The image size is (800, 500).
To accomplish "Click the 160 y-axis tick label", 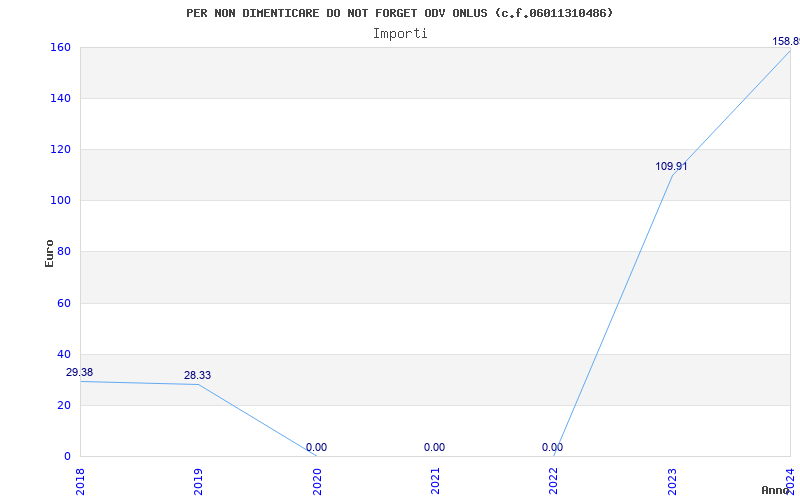I will click(x=60, y=47).
